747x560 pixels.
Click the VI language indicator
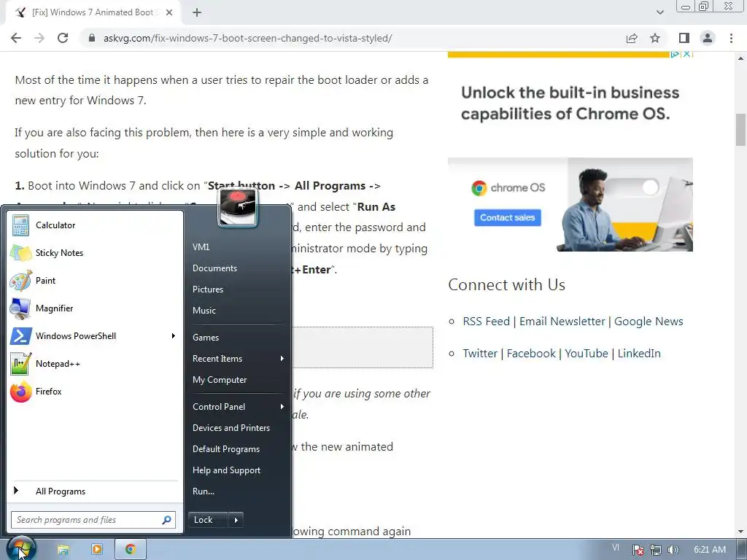click(x=616, y=548)
